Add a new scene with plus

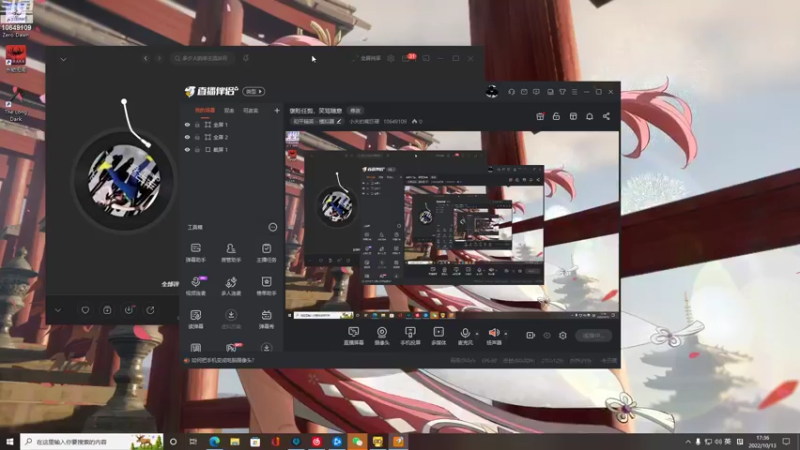coord(277,110)
